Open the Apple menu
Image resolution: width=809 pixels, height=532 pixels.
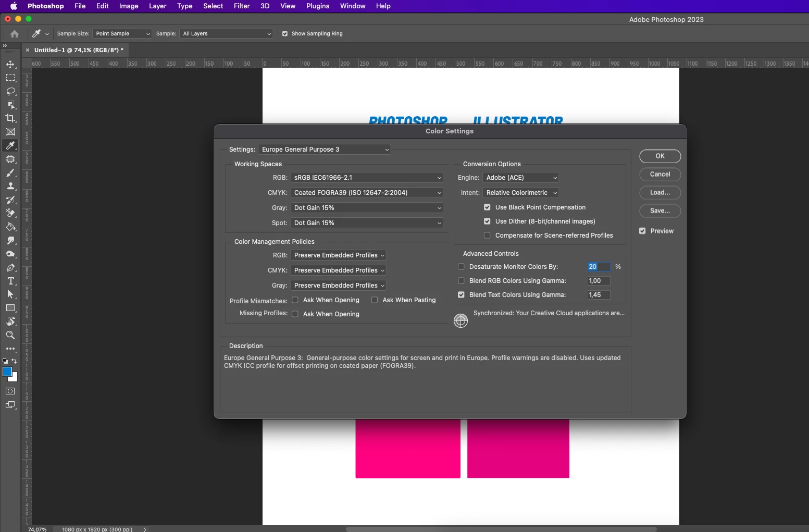14,6
